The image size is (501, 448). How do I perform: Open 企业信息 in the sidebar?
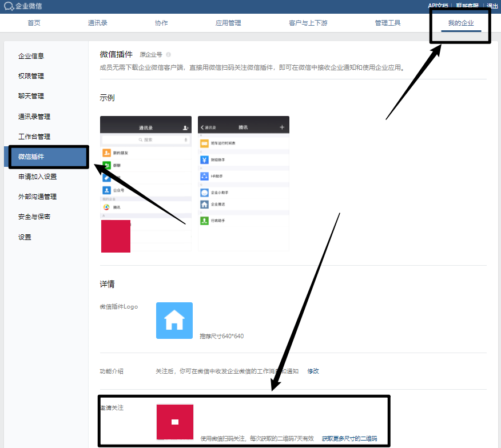click(x=31, y=56)
